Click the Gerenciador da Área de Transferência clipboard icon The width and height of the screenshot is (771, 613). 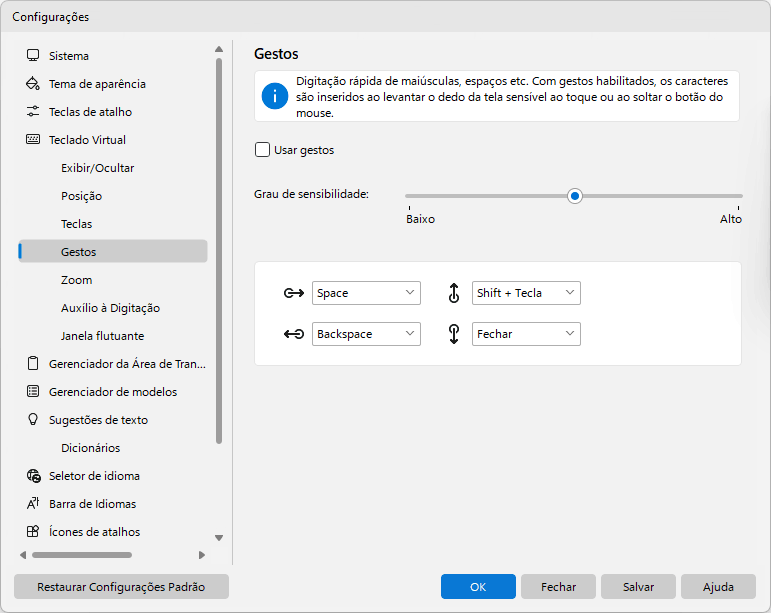tap(33, 364)
